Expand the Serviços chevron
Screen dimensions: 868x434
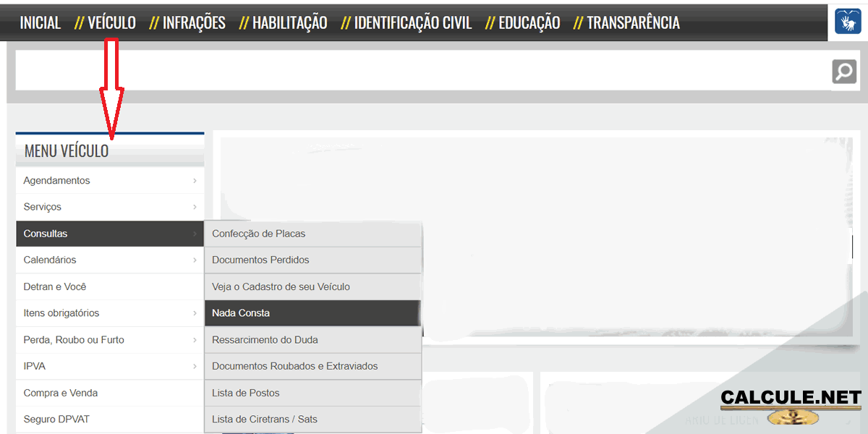click(x=195, y=207)
